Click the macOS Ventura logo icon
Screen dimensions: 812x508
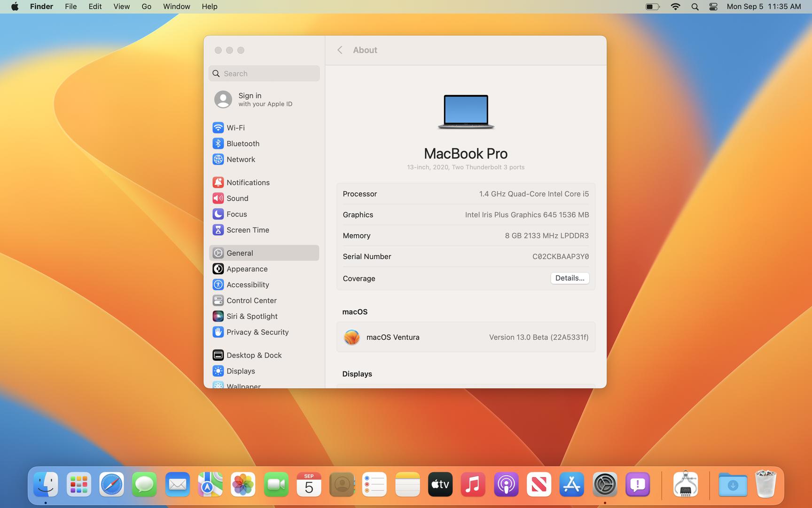(x=351, y=337)
